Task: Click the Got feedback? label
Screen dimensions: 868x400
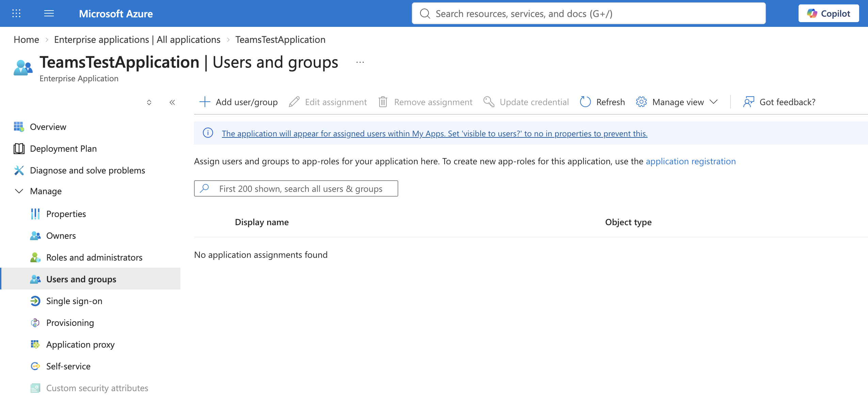Action: [787, 102]
